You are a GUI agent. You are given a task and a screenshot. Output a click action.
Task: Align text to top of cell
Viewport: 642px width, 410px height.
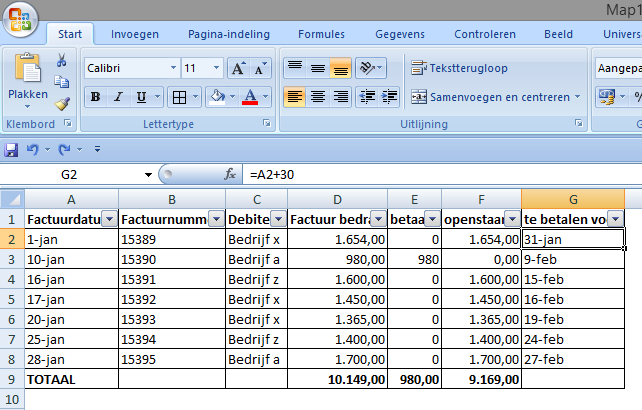pos(295,68)
